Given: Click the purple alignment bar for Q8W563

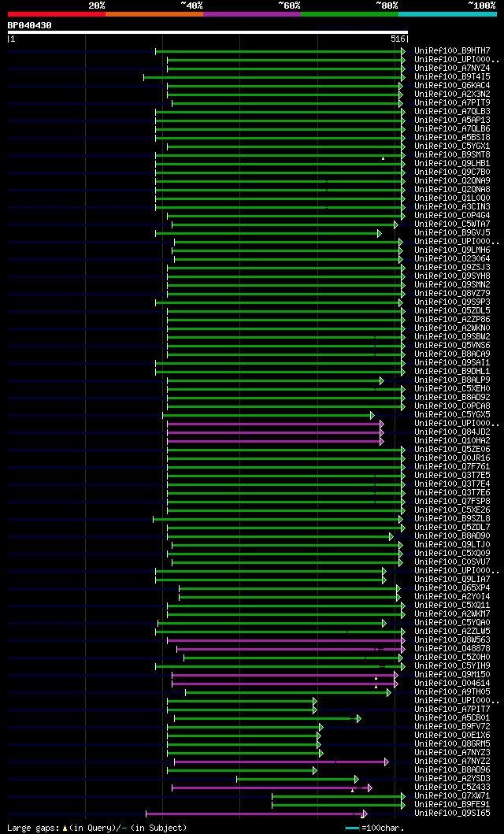Looking at the screenshot, I should coord(284,641).
